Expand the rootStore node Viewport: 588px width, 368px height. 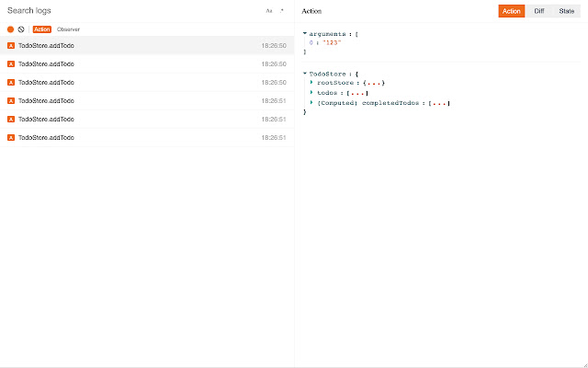[311, 82]
